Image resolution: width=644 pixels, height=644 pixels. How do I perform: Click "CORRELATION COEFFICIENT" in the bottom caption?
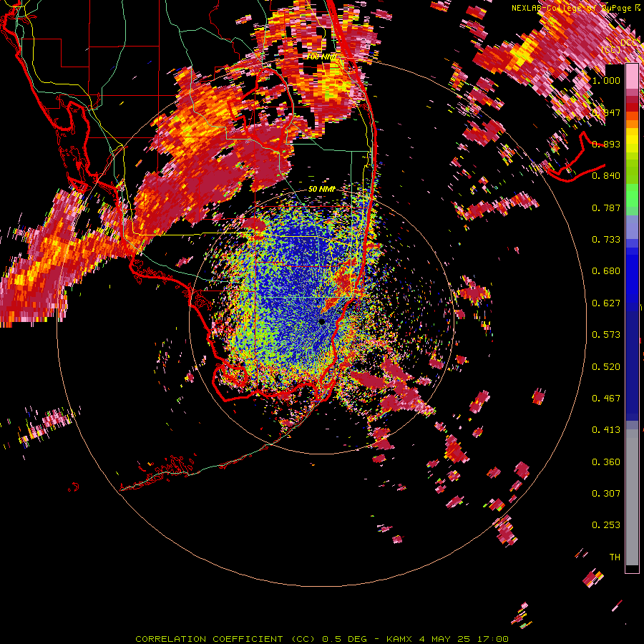click(x=209, y=639)
